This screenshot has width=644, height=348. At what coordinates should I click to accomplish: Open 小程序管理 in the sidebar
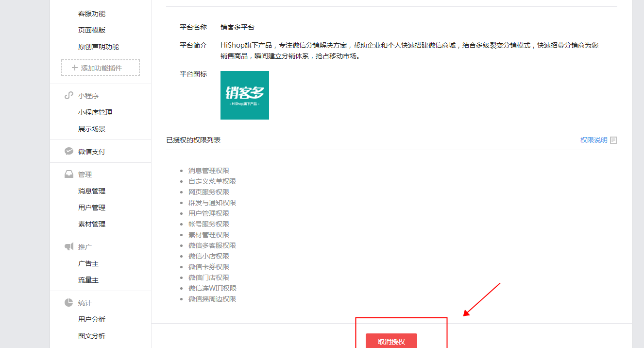coord(95,112)
